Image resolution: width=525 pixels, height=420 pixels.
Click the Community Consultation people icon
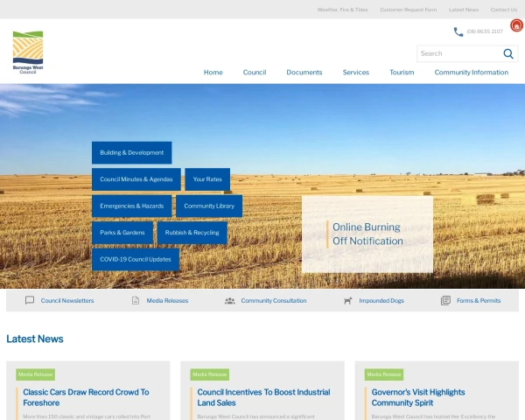point(229,301)
